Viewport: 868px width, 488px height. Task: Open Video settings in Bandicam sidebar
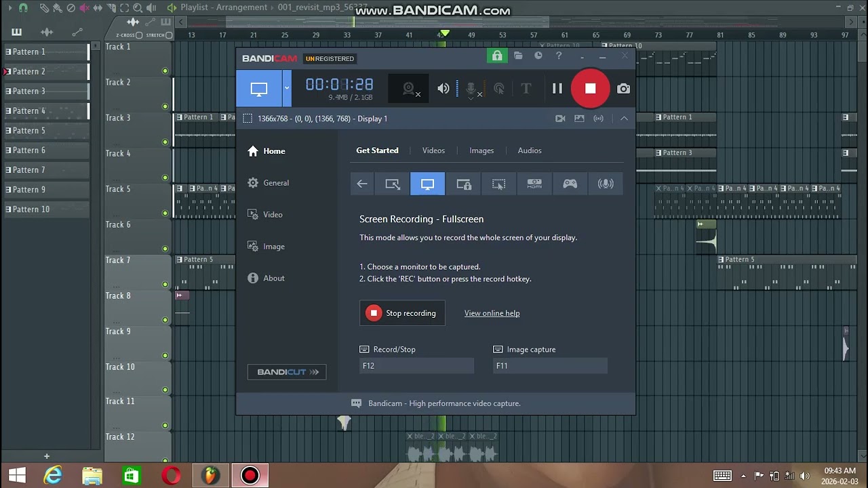click(265, 215)
